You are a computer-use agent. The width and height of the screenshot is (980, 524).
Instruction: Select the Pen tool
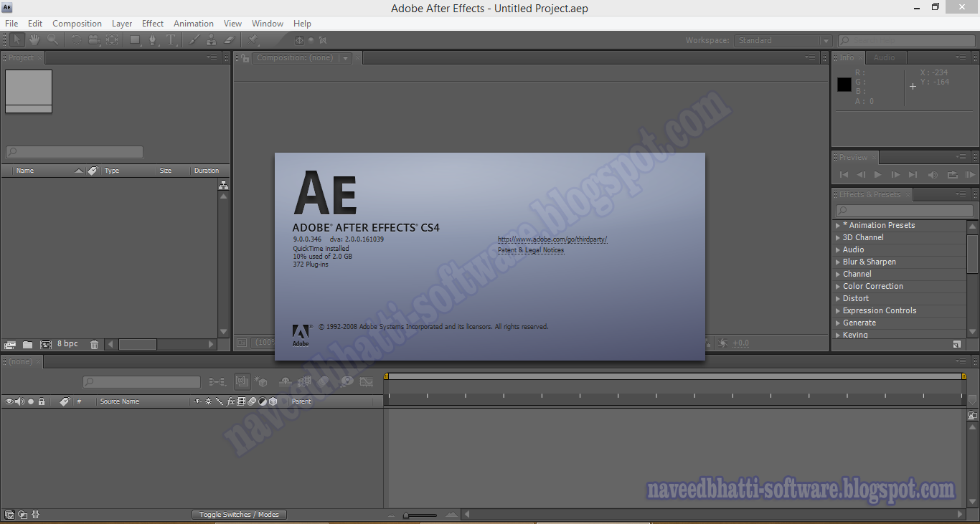pos(153,40)
